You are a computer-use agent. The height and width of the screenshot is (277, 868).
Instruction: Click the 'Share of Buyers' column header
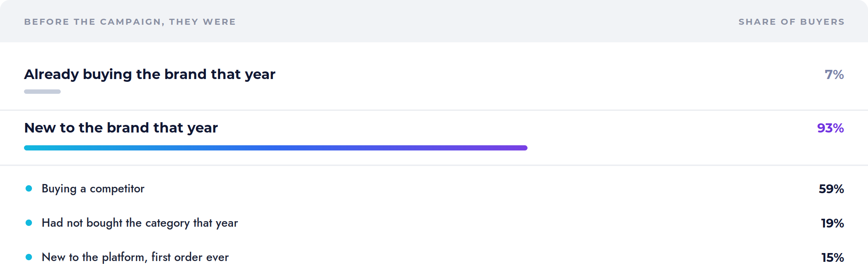pyautogui.click(x=792, y=22)
